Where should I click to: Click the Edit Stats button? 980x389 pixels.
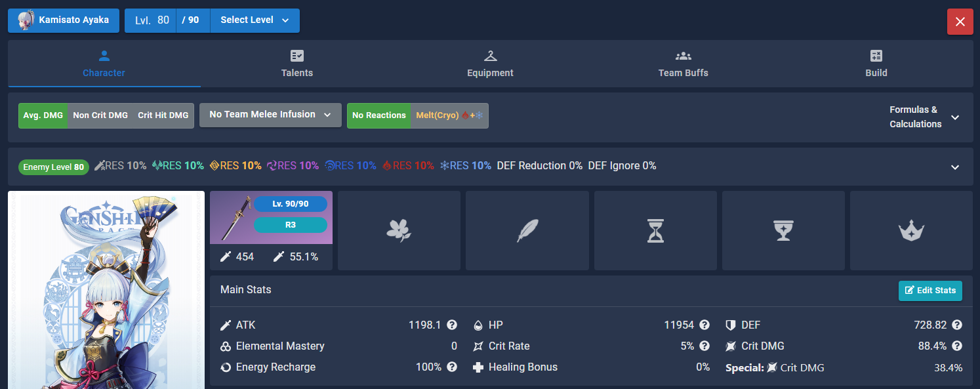click(x=930, y=291)
